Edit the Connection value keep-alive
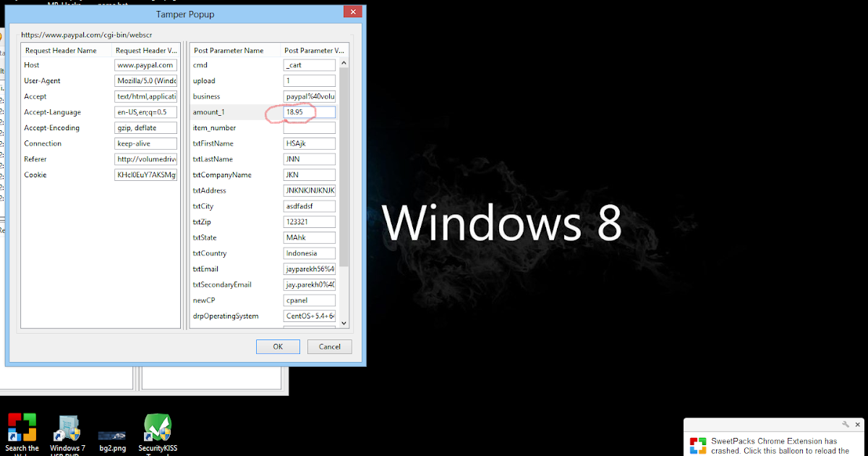 145,143
